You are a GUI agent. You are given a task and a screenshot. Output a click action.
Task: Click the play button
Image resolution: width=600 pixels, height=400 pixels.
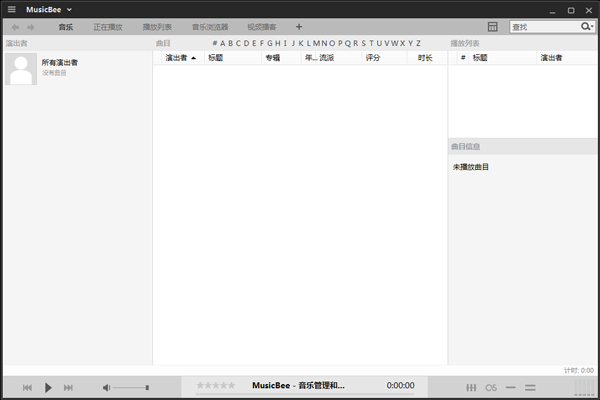pyautogui.click(x=48, y=387)
